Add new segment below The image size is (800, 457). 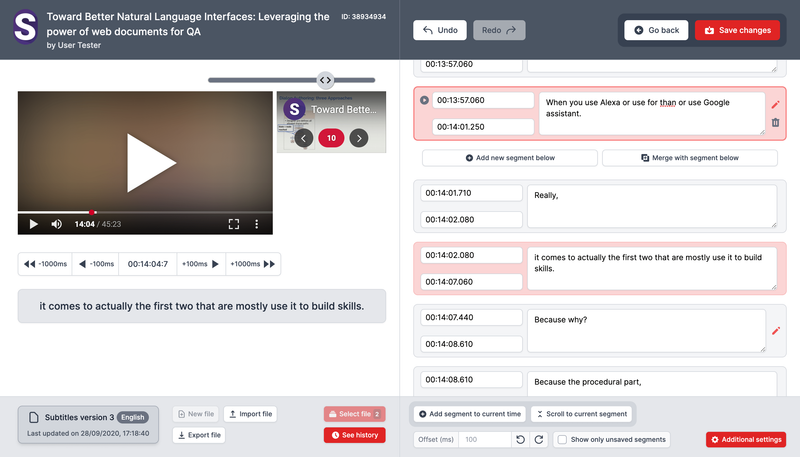(x=510, y=158)
